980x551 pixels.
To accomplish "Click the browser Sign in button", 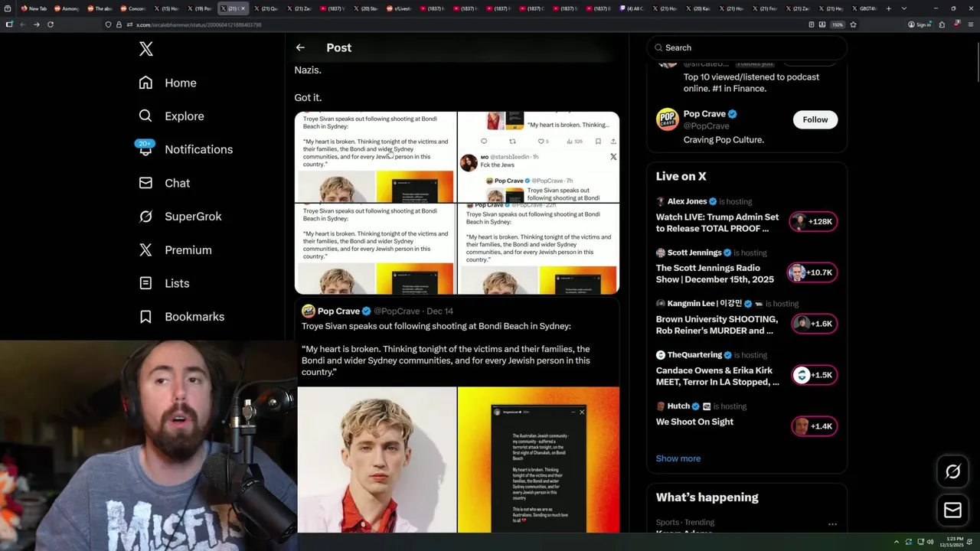I will [919, 24].
